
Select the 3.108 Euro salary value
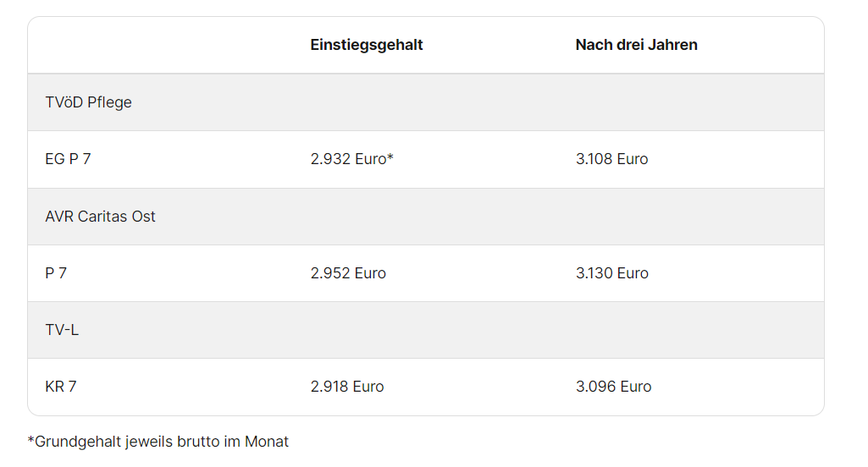pos(611,159)
